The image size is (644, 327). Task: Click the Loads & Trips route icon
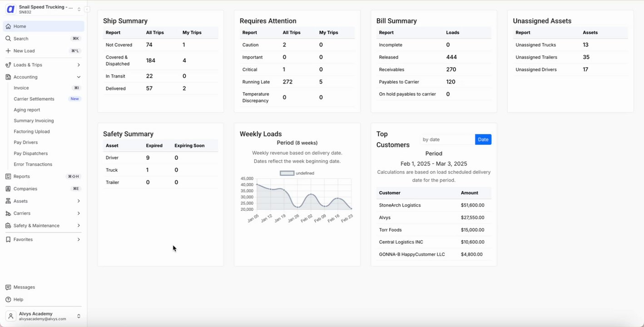(x=8, y=65)
